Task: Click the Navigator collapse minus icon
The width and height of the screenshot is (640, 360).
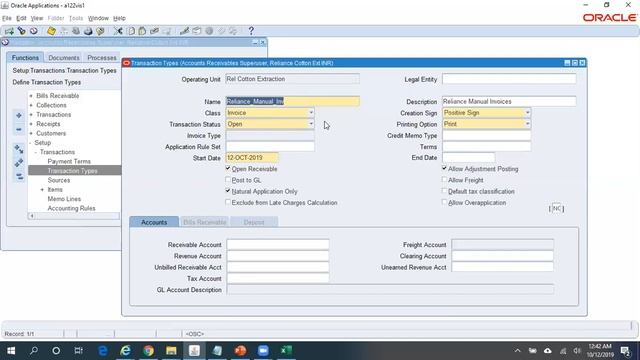Action: tap(19, 130)
